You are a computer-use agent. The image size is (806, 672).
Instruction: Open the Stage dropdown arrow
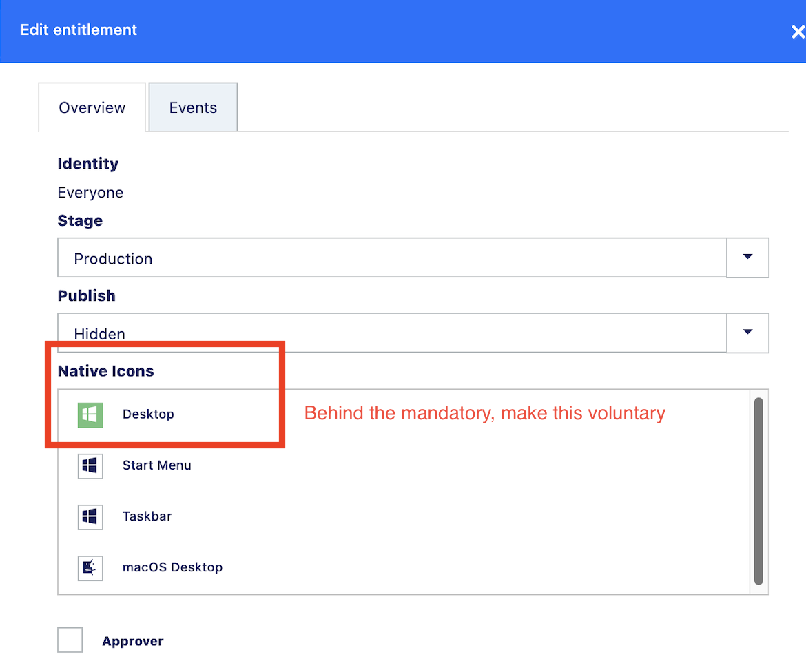[747, 258]
